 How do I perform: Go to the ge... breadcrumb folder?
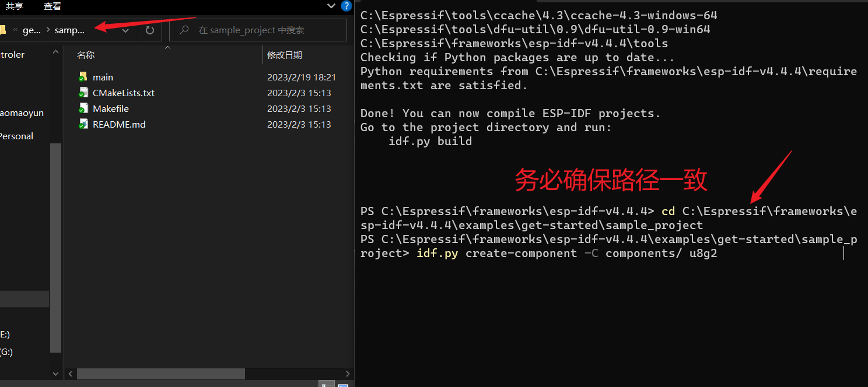click(x=32, y=30)
